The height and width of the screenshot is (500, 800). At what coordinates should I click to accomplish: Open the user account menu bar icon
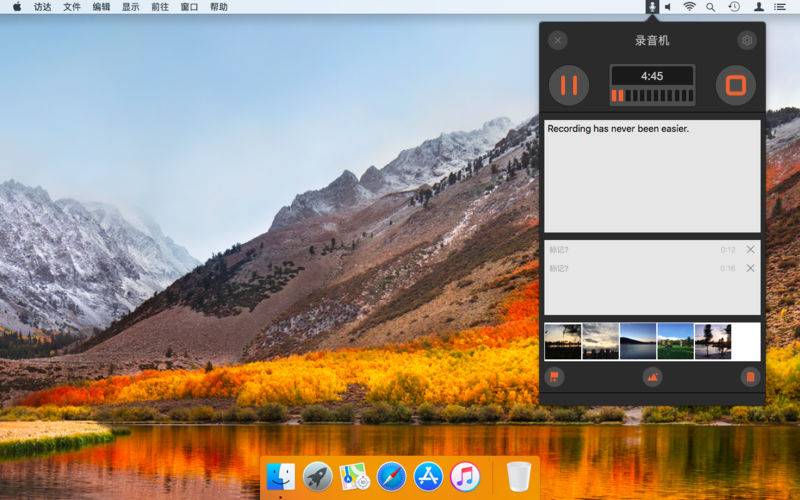click(x=759, y=7)
